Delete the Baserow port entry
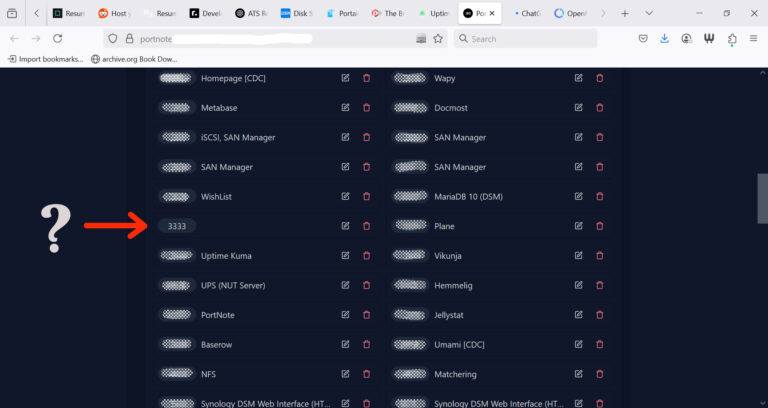 click(366, 344)
